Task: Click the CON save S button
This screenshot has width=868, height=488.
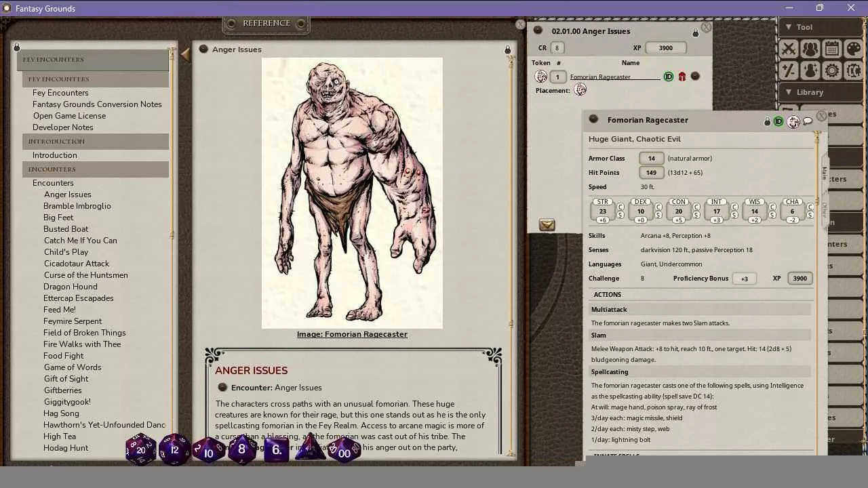Action: click(696, 216)
